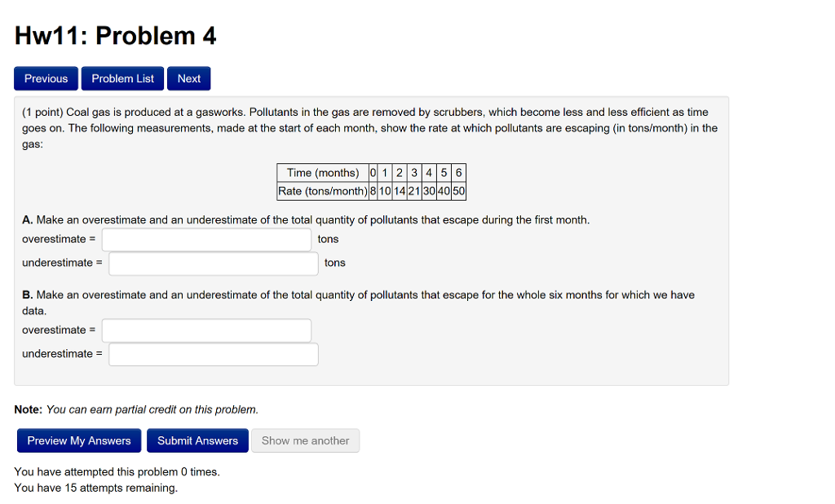The height and width of the screenshot is (504, 835).
Task: Click the underestimate input field for part A
Action: pyautogui.click(x=213, y=263)
